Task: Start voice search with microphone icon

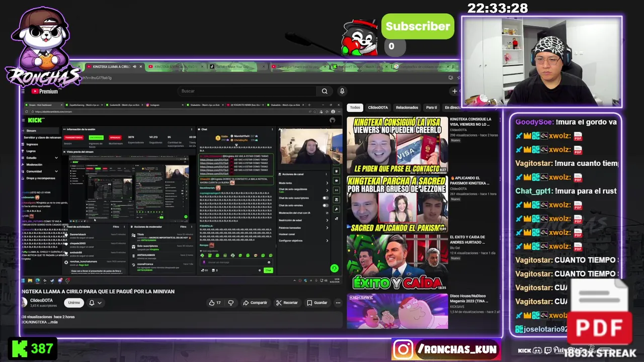Action: (342, 91)
